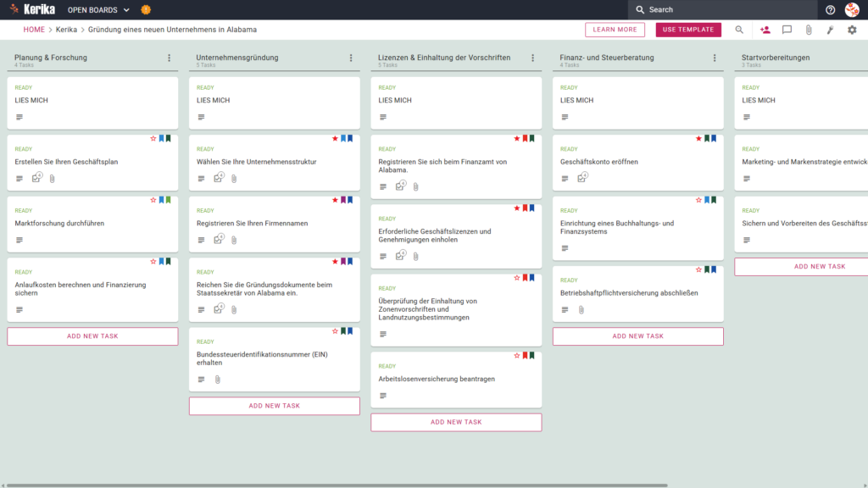Open the board chat icon
The image size is (868, 488).
[x=787, y=30]
